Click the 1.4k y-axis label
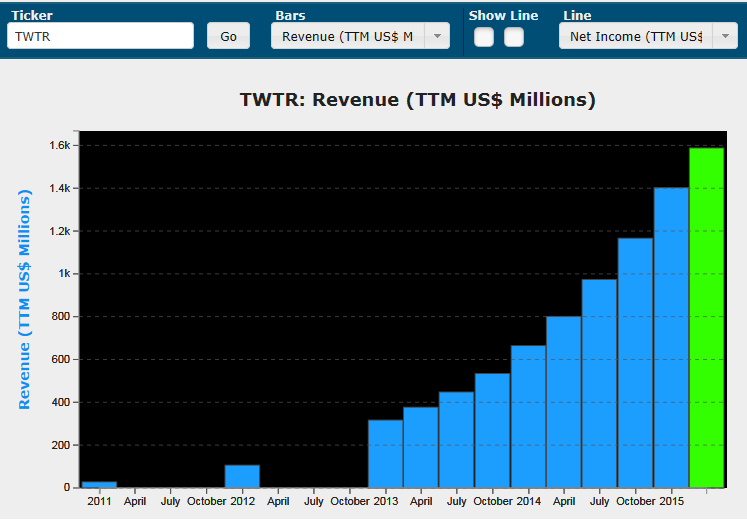Viewport: 747px width, 521px height. (x=60, y=188)
